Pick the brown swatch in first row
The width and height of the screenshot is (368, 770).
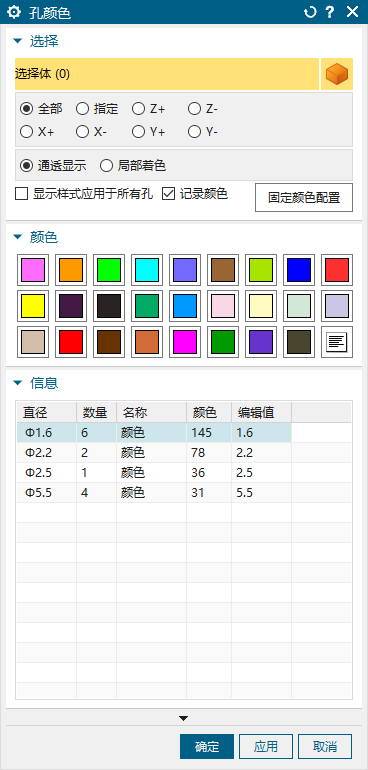(223, 270)
